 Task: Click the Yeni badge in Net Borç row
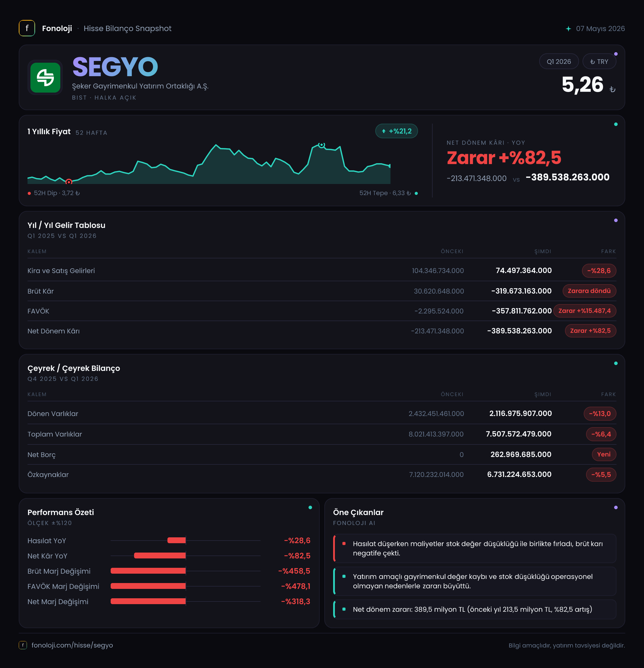tap(604, 454)
